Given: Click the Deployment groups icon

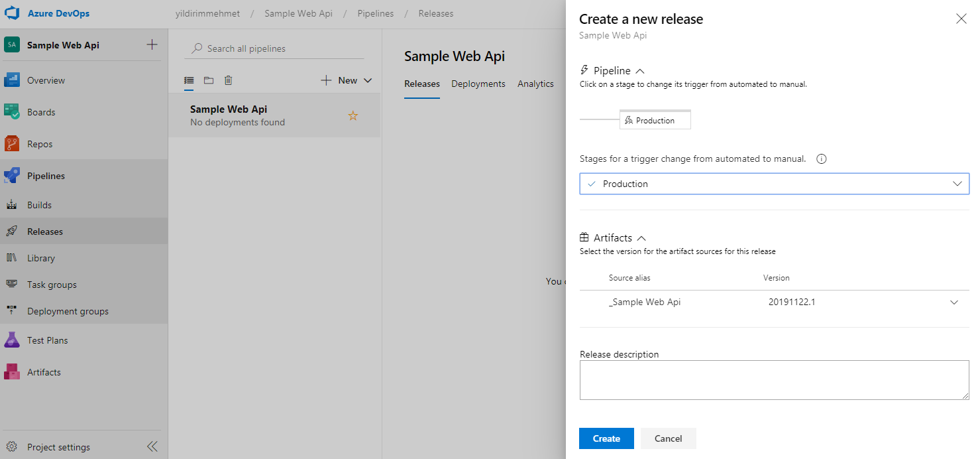Looking at the screenshot, I should click(x=12, y=311).
